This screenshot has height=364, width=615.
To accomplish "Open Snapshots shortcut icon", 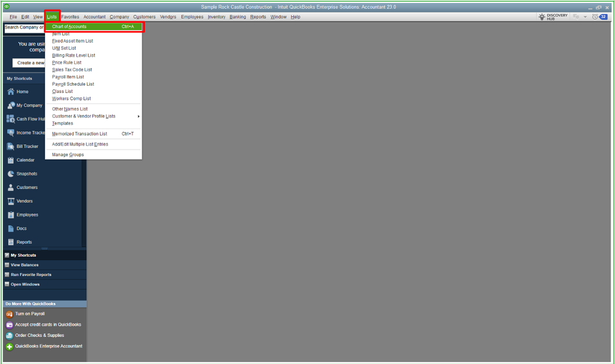I will pyautogui.click(x=10, y=174).
